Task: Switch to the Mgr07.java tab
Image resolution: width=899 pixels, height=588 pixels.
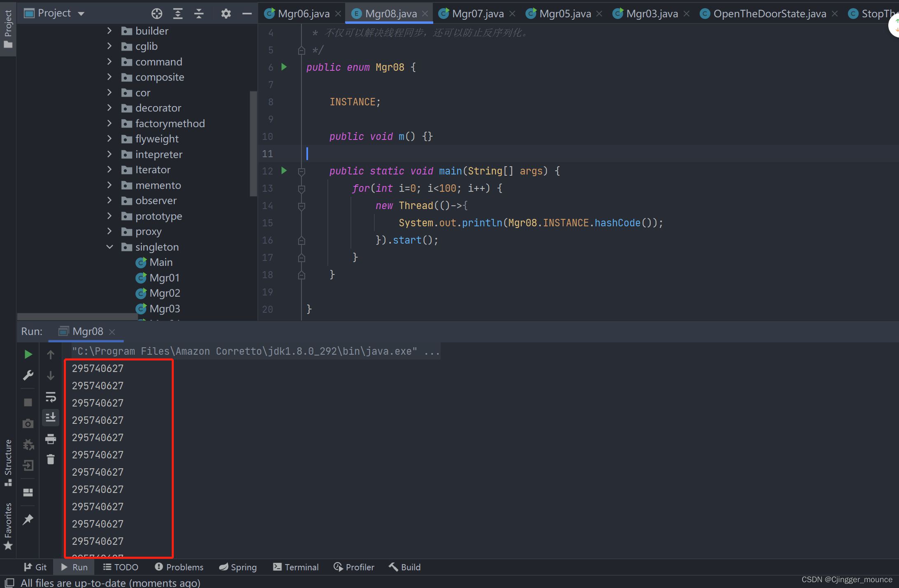Action: 477,14
